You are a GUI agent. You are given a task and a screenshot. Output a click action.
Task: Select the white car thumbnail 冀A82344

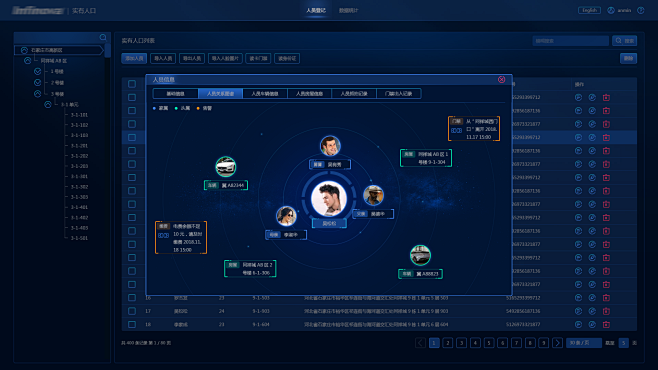coord(226,167)
